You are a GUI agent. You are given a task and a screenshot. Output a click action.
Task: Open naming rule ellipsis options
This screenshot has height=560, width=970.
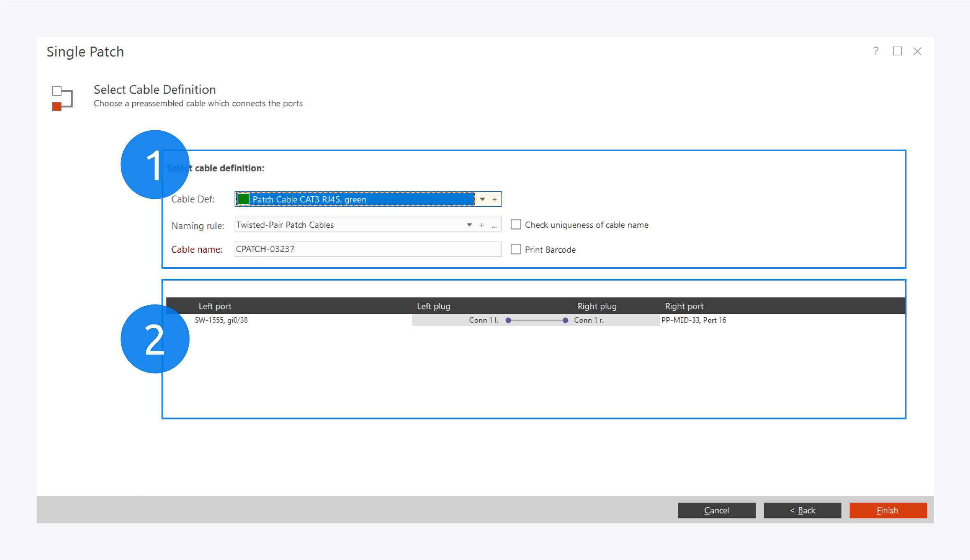(x=494, y=225)
